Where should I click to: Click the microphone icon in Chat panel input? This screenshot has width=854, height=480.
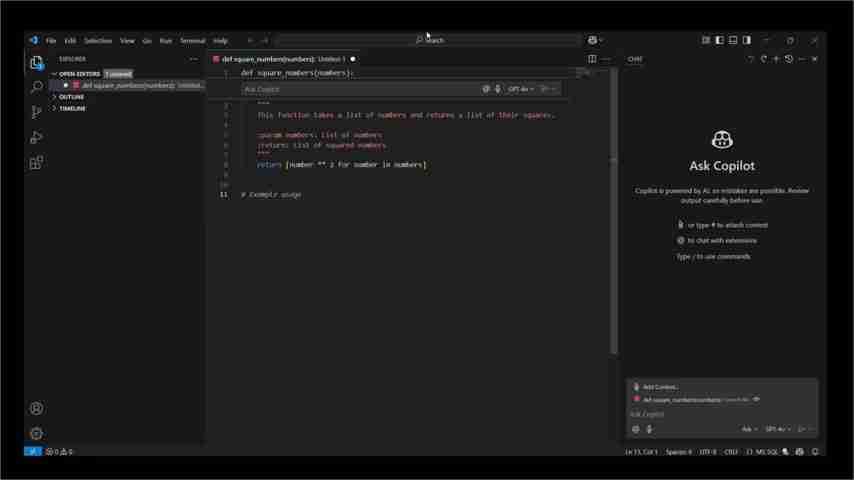point(649,429)
